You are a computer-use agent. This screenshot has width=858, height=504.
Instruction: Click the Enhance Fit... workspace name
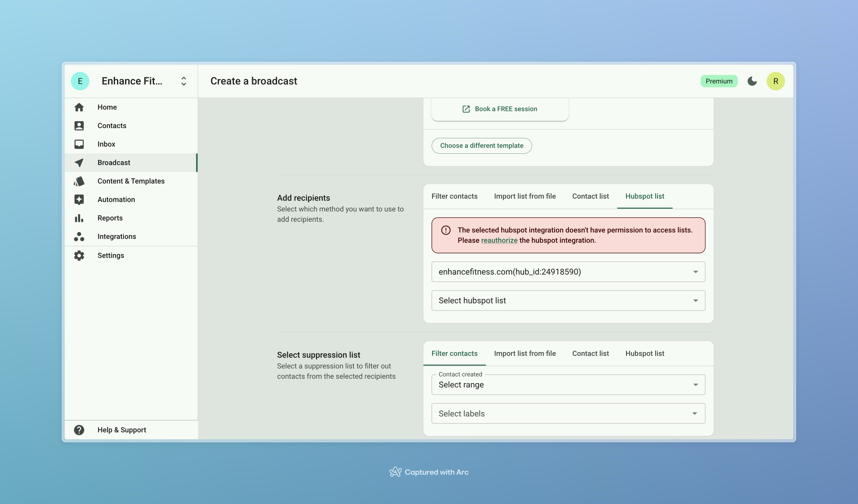132,81
